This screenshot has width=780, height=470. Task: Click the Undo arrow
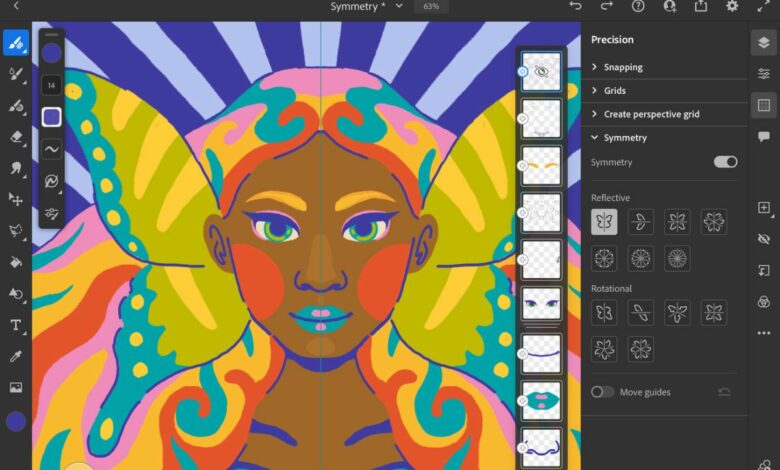point(575,6)
